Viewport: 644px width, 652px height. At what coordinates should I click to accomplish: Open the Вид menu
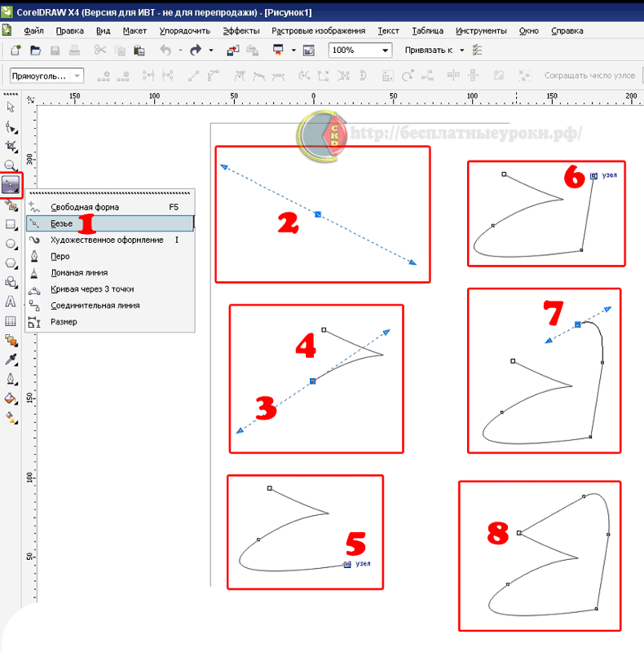[x=104, y=31]
